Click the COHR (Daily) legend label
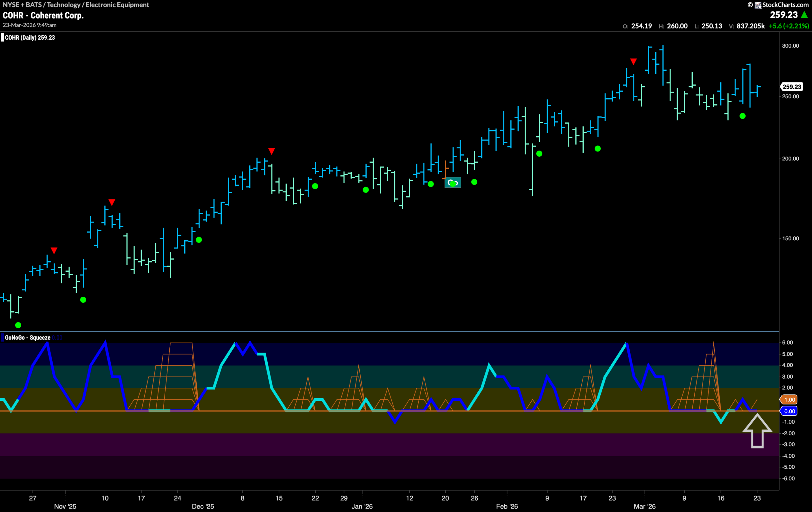 click(x=30, y=37)
